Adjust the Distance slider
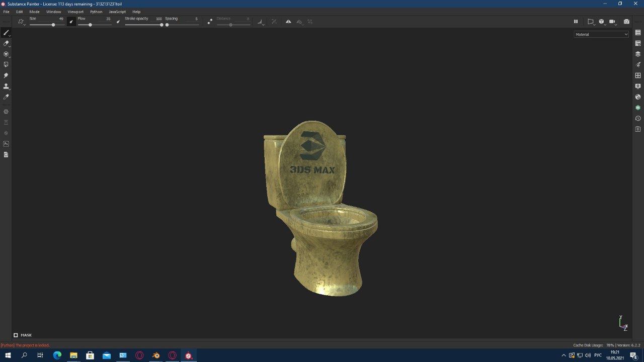Image resolution: width=644 pixels, height=362 pixels. pyautogui.click(x=233, y=25)
